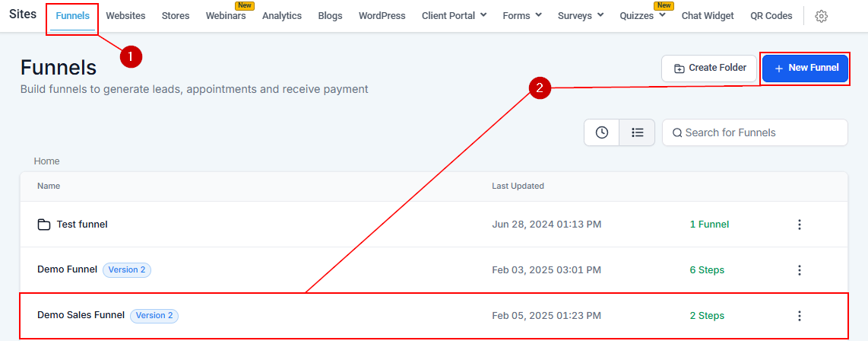Open three-dot menu for Demo Funnel
This screenshot has height=341, width=868.
point(799,270)
